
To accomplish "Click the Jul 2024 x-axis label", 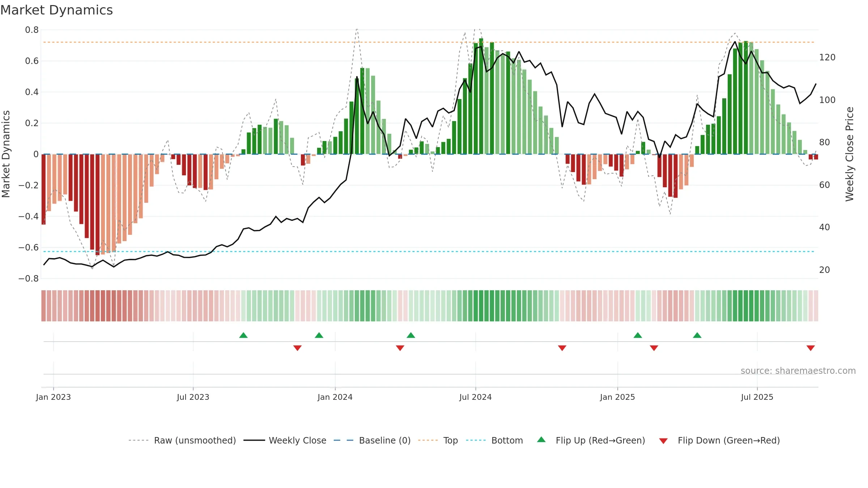I will point(476,397).
